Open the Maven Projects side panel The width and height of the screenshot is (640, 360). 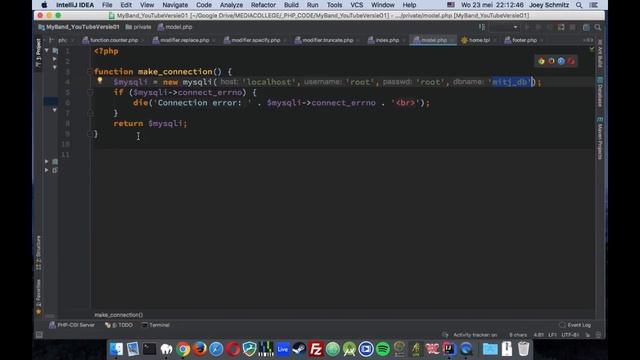tap(600, 138)
